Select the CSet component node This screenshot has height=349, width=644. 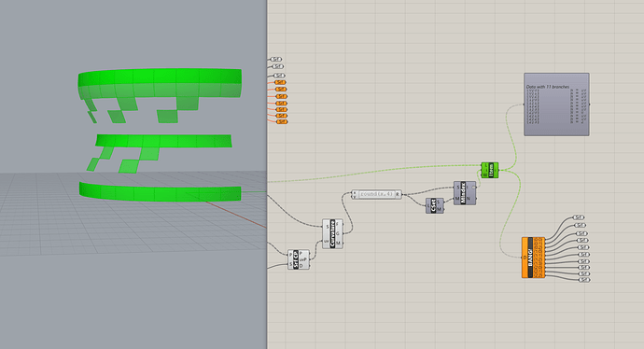[435, 205]
